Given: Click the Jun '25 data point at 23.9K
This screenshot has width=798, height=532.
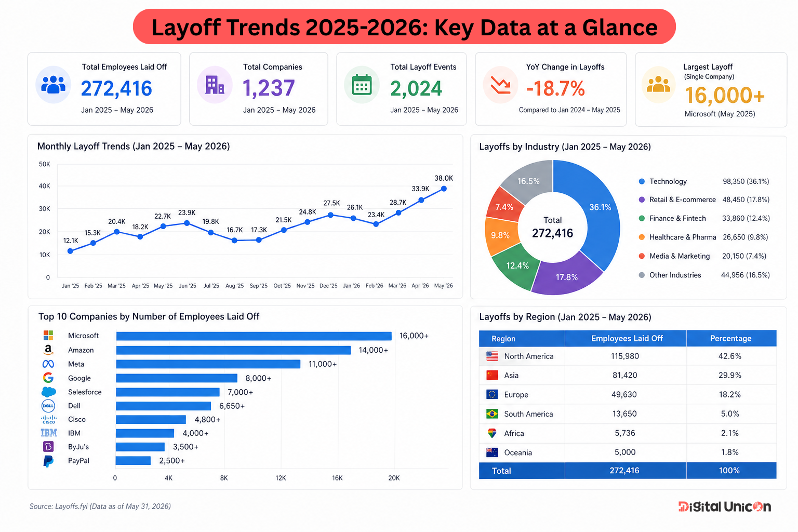Looking at the screenshot, I should click(187, 223).
